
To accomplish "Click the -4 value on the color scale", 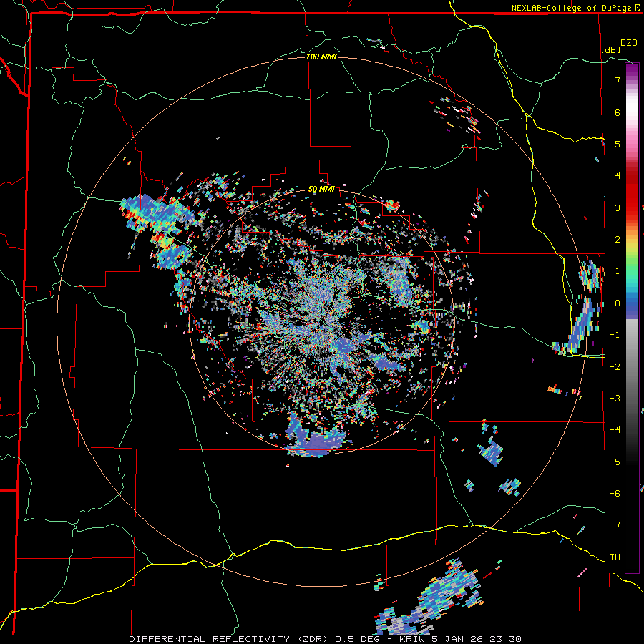I will [615, 429].
